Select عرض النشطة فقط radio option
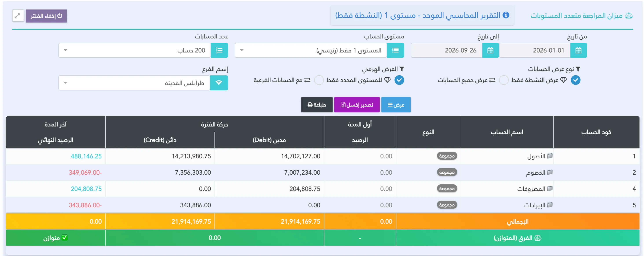The image size is (644, 256). click(x=576, y=80)
